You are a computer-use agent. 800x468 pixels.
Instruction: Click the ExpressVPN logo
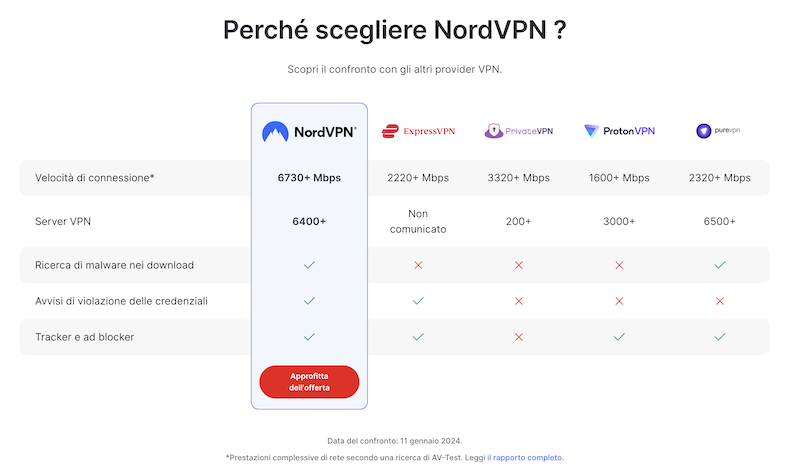418,131
